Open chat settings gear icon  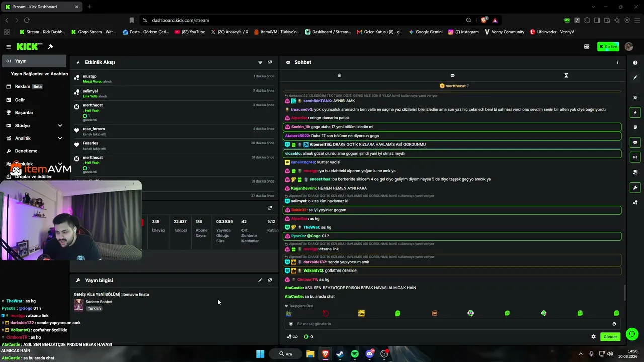pyautogui.click(x=593, y=337)
